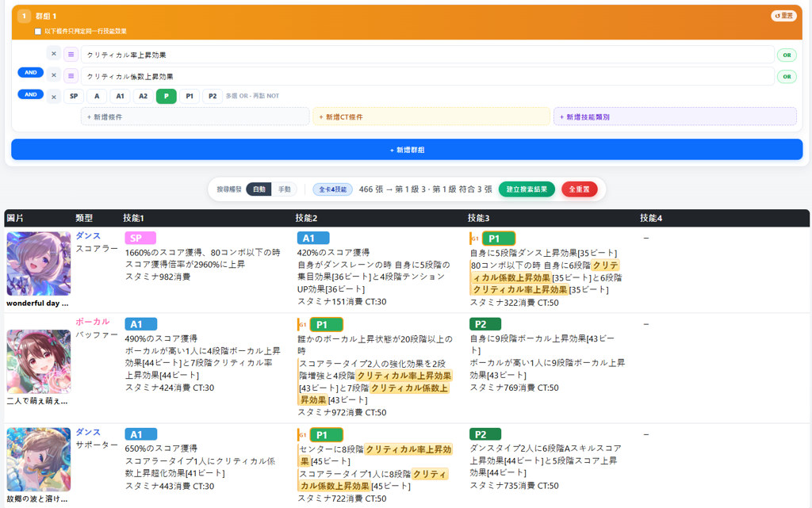Toggle the A2 skill type filter chip
This screenshot has width=812, height=508.
(x=143, y=96)
